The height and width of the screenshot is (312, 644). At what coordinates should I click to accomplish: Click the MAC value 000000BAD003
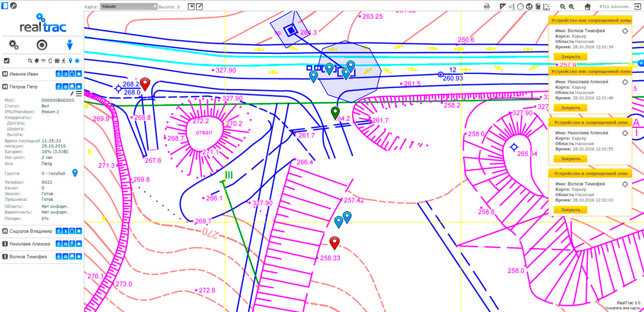(x=58, y=100)
